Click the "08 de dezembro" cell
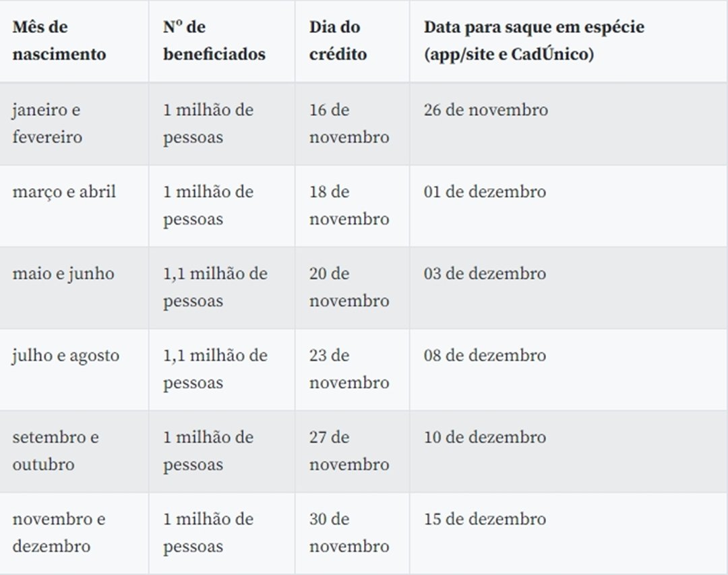 [485, 355]
